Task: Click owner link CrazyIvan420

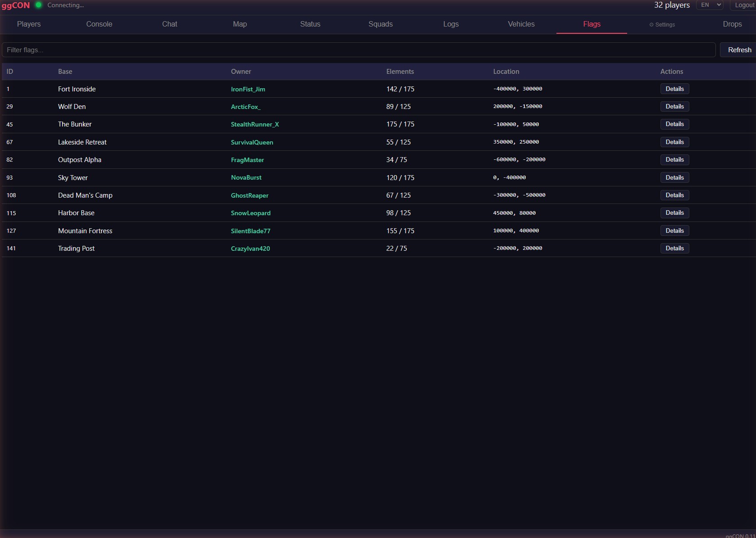Action: click(250, 249)
